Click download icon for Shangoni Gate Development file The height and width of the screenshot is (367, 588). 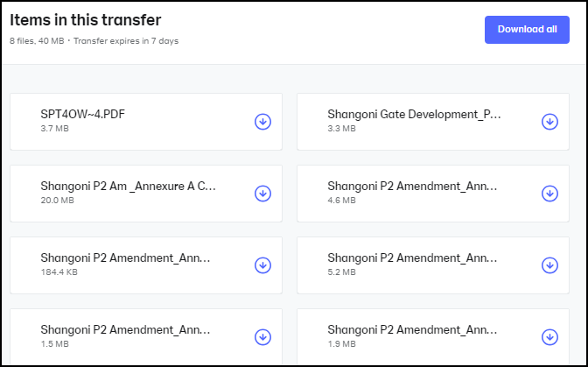pos(549,122)
